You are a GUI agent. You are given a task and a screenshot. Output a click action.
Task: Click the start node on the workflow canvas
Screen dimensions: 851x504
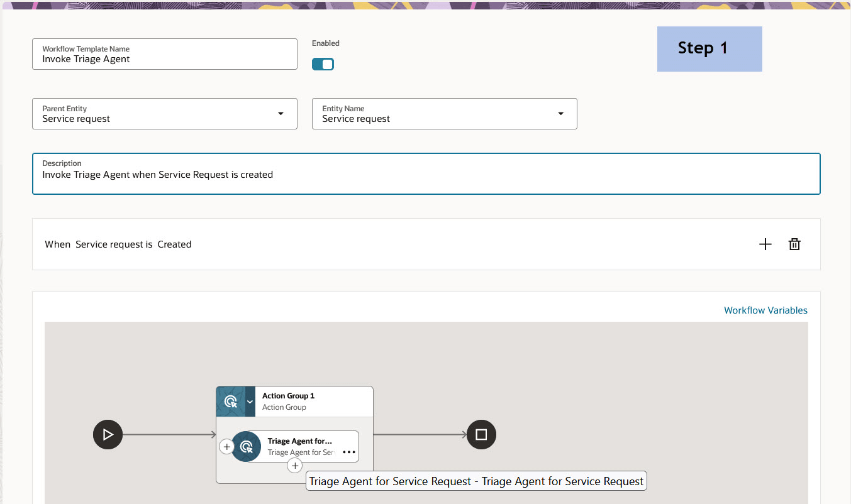coord(108,434)
